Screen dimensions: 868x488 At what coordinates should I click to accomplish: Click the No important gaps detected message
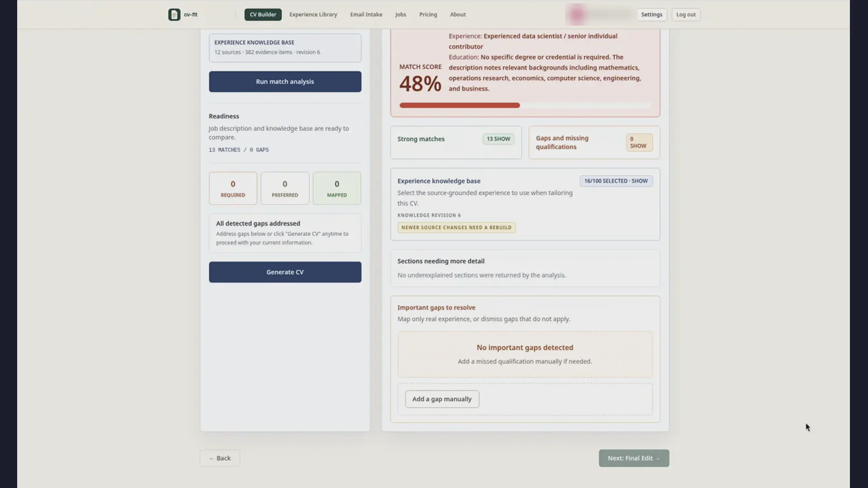click(x=525, y=347)
